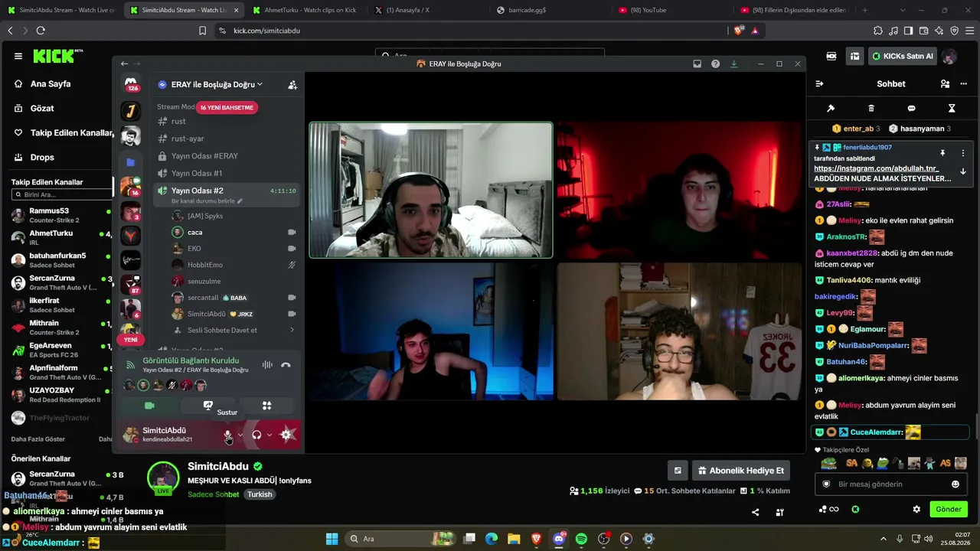Image resolution: width=980 pixels, height=551 pixels.
Task: Open Drops in Kick sidebar
Action: point(42,157)
